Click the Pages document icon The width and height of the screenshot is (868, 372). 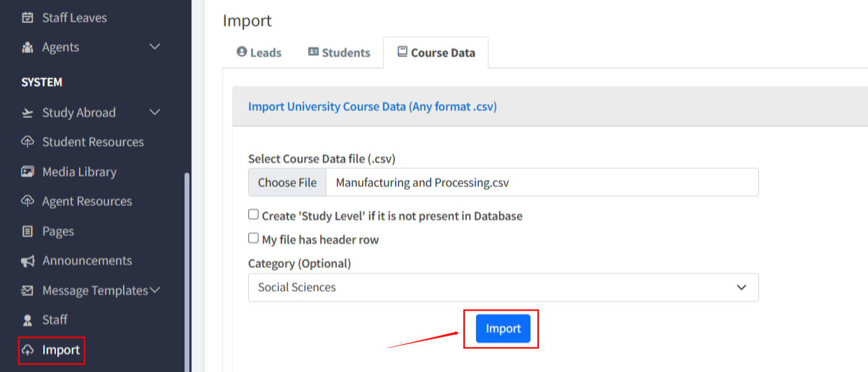28,231
